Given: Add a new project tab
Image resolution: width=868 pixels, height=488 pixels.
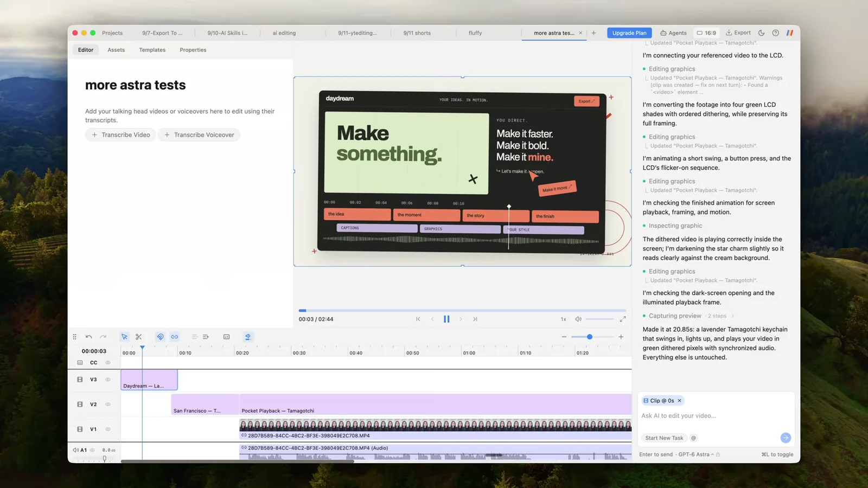Looking at the screenshot, I should (593, 33).
